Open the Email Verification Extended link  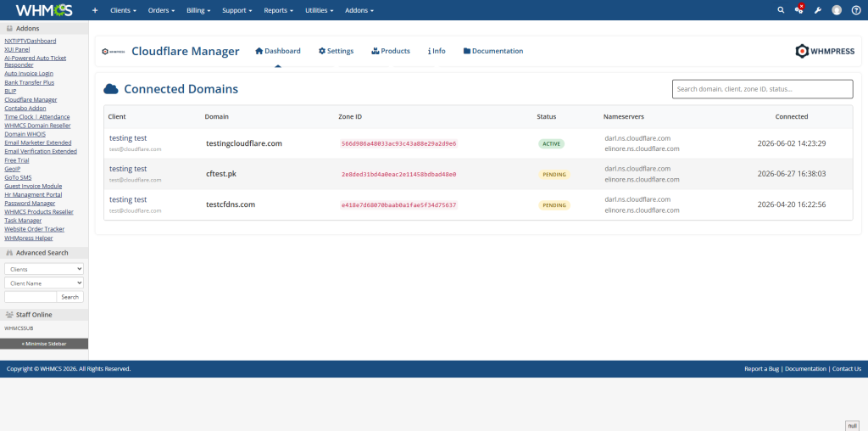[x=41, y=151]
